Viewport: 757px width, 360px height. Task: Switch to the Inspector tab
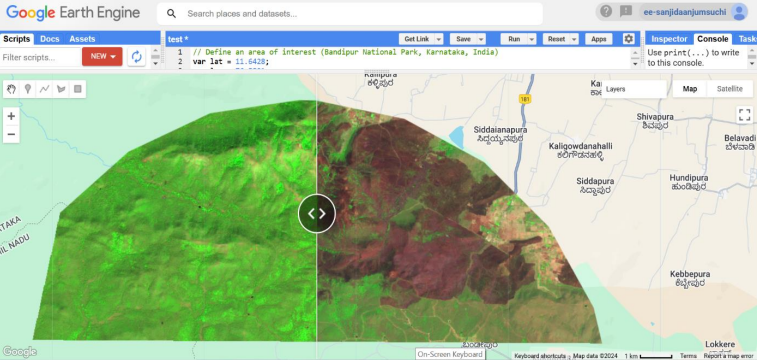669,39
